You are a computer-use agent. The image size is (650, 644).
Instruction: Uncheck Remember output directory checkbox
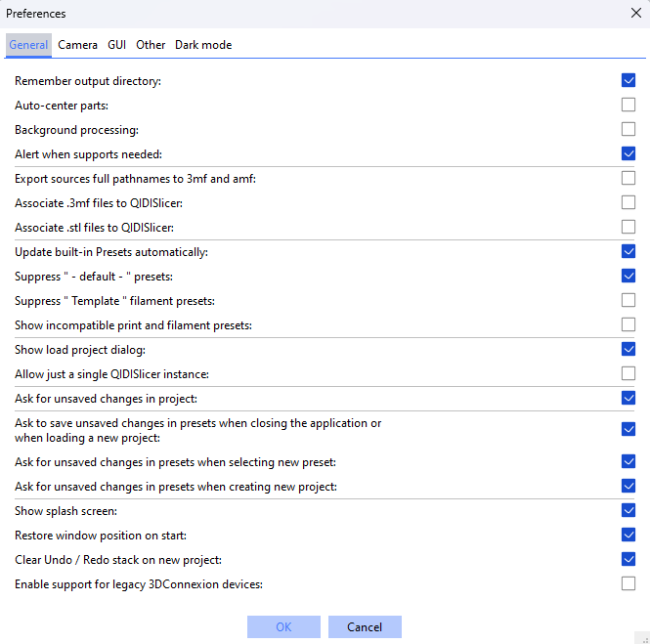[628, 80]
